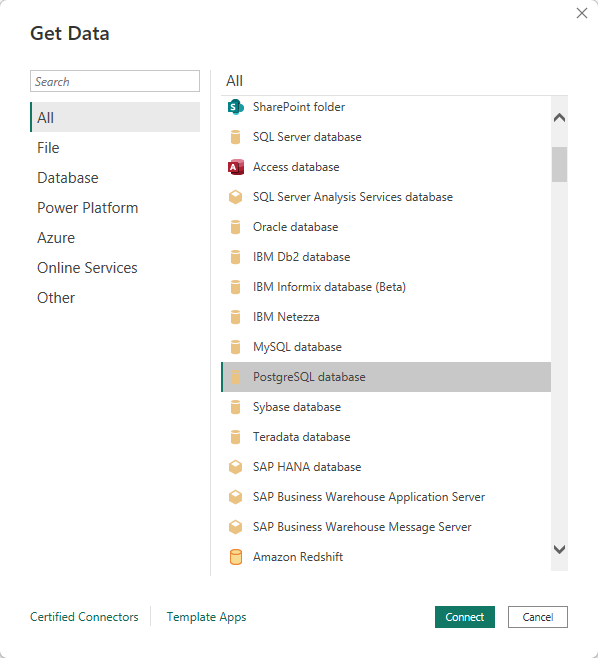Open the Certified Connectors link
This screenshot has width=598, height=658.
point(84,617)
